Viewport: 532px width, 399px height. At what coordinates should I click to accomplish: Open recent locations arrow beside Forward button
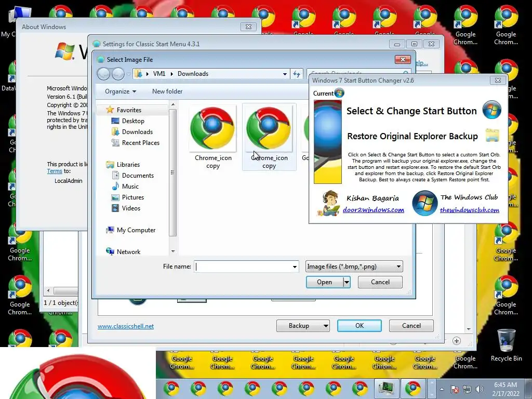pos(128,74)
